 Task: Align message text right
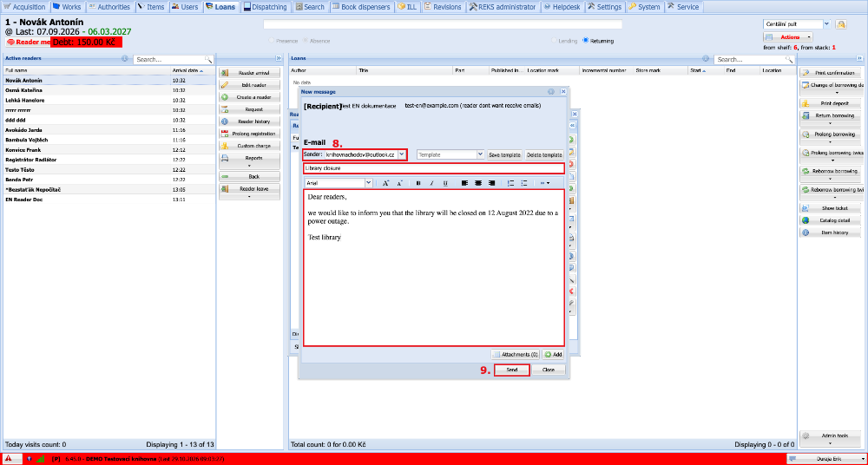click(491, 183)
